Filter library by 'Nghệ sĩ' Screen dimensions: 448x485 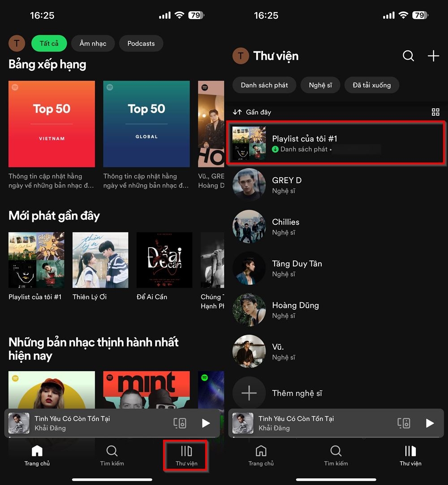(320, 85)
